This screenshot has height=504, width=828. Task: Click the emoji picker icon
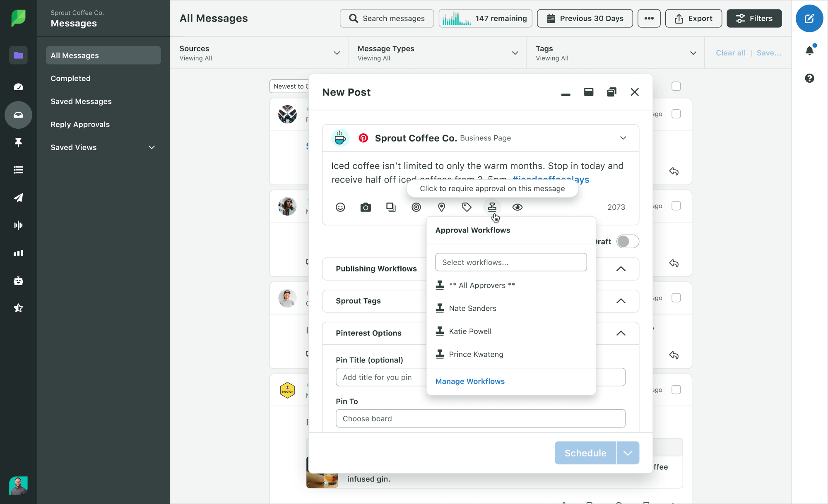point(340,207)
